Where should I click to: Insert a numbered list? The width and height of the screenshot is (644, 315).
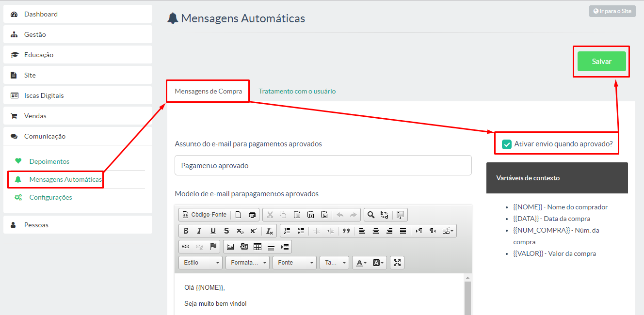287,231
